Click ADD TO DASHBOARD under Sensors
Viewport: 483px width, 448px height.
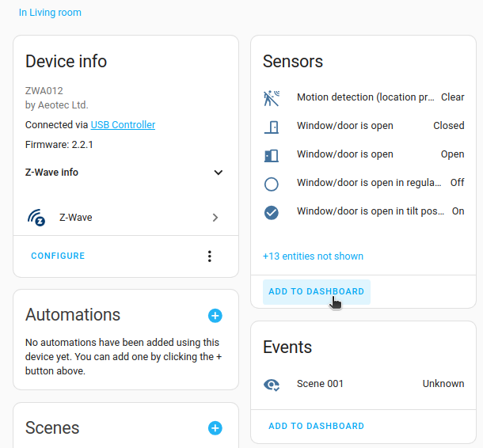point(316,291)
